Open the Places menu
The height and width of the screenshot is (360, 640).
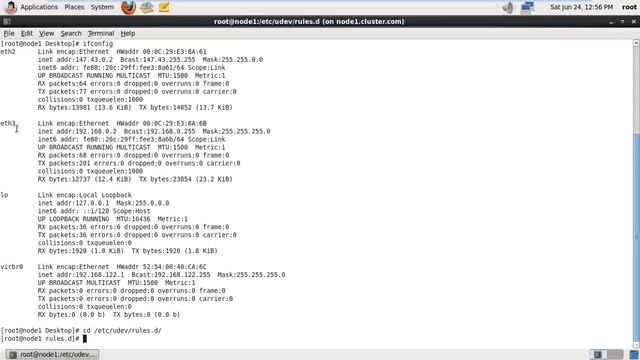[74, 7]
